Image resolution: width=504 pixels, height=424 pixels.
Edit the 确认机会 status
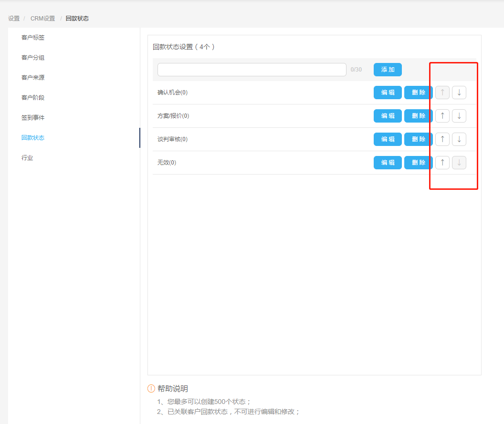pyautogui.click(x=388, y=93)
